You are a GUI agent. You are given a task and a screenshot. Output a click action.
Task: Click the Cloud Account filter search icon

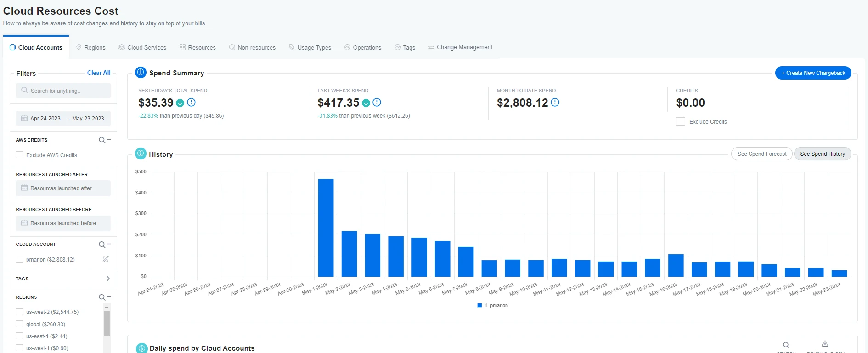(x=102, y=245)
